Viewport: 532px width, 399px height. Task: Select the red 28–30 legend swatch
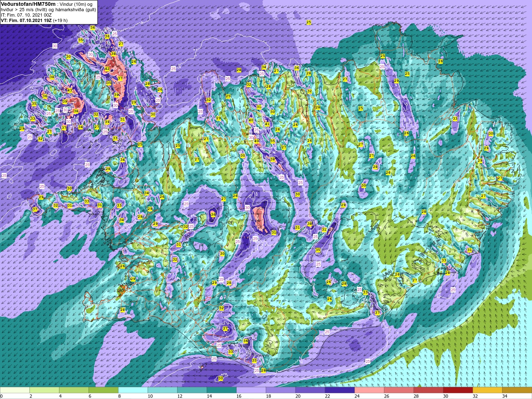point(428,390)
